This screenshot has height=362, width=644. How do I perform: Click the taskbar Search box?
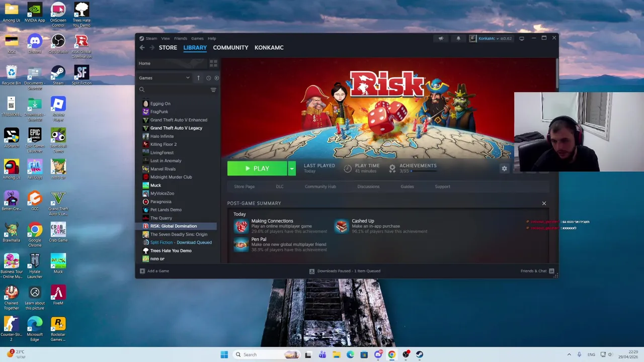click(267, 354)
